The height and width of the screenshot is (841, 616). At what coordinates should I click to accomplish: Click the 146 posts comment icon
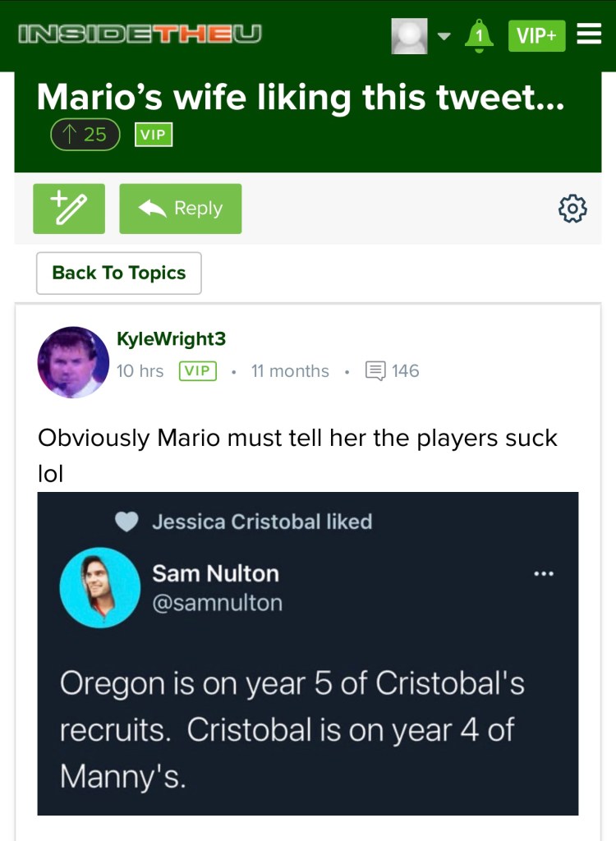(375, 371)
